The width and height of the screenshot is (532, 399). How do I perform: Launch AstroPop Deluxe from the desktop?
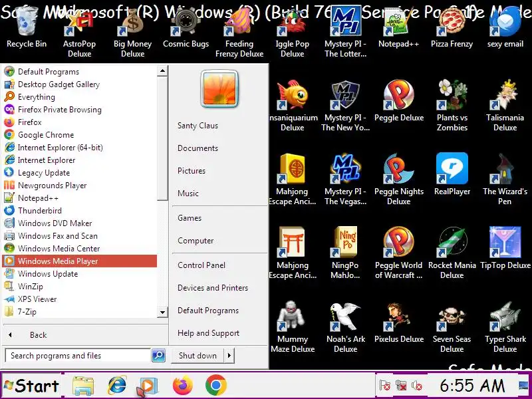(x=79, y=32)
